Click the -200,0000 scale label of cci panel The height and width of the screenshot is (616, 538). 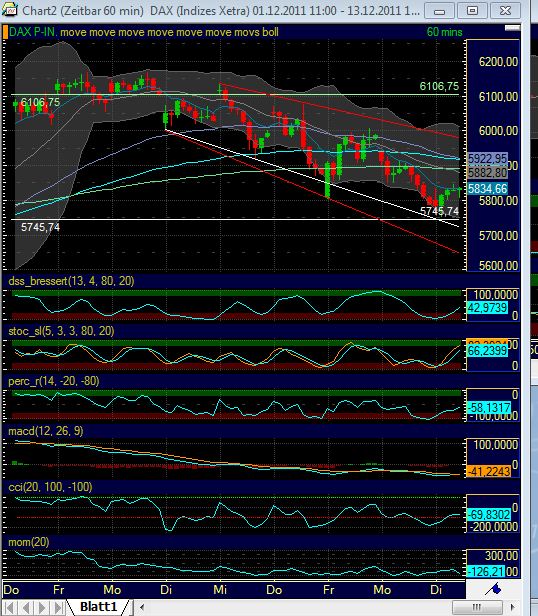[x=494, y=527]
